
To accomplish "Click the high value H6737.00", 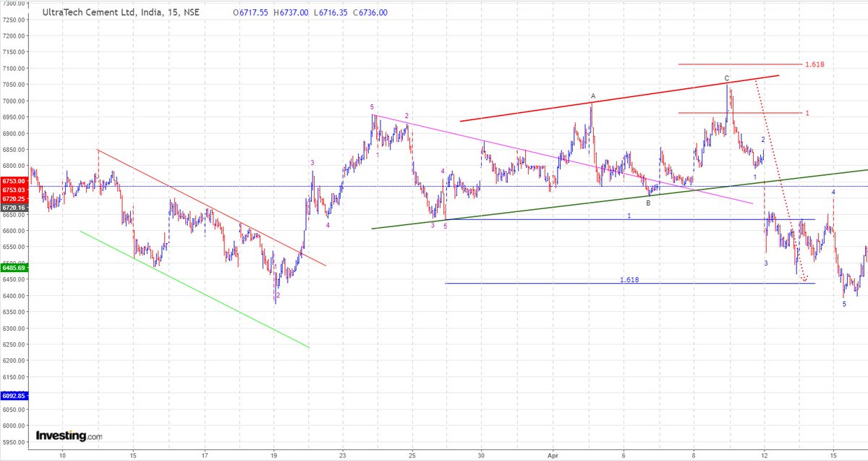I will click(291, 13).
